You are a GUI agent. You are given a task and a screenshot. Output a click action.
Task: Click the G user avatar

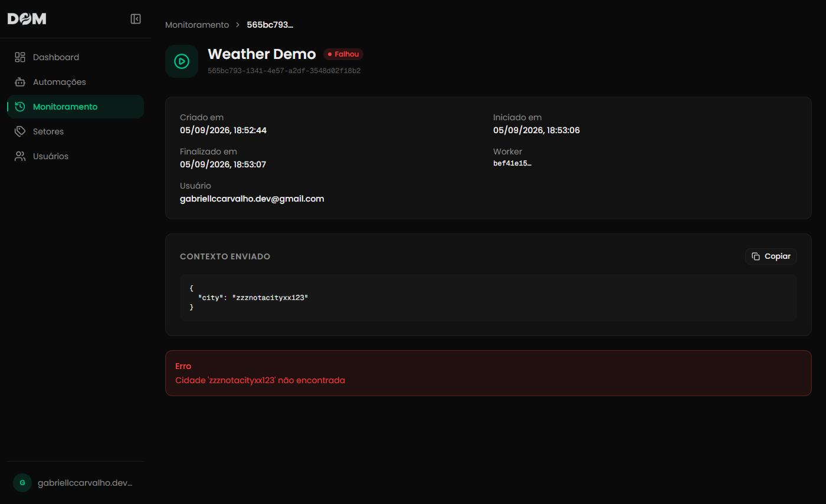[22, 483]
